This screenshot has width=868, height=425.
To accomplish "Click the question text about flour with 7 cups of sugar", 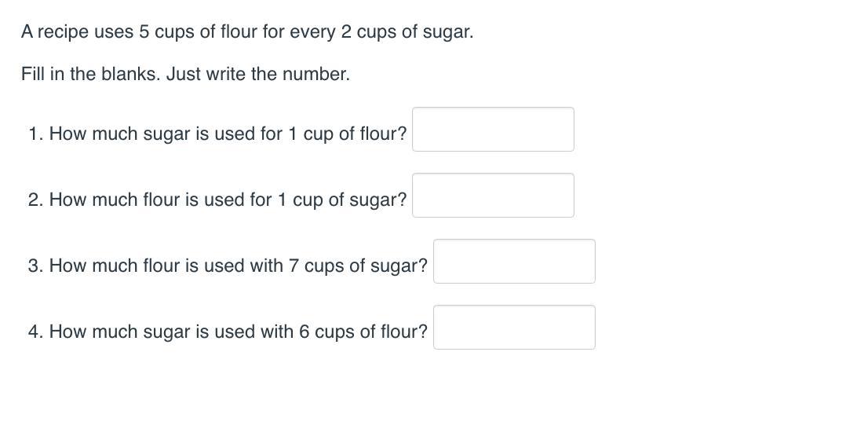I will point(238,266).
